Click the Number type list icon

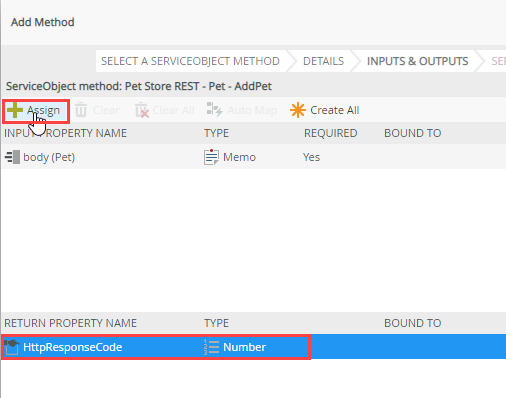[x=211, y=347]
